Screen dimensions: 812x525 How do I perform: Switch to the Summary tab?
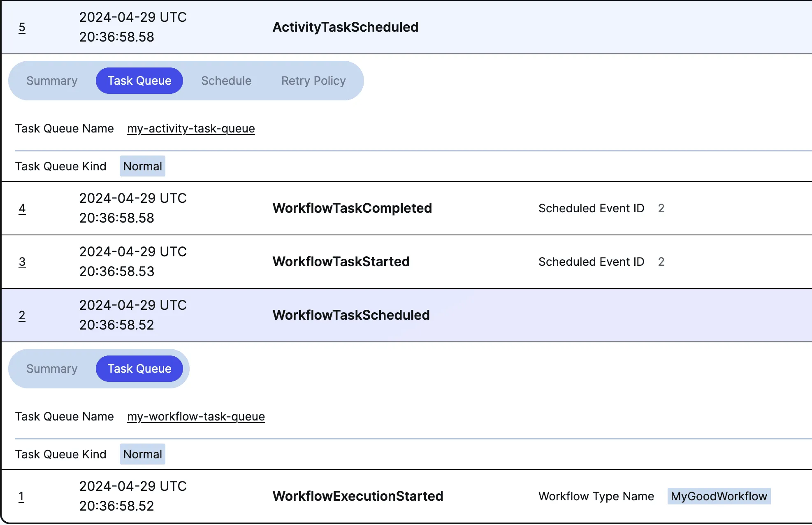[x=52, y=81]
